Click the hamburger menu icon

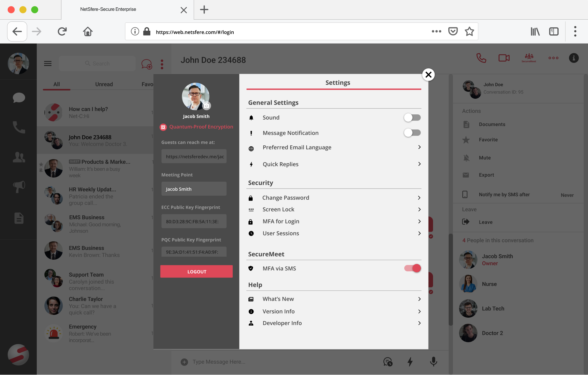[x=48, y=63]
